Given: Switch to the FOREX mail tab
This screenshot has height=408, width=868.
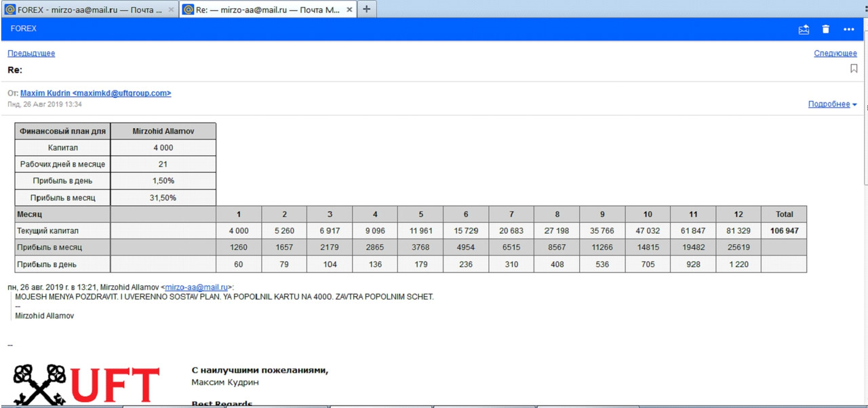Looking at the screenshot, I should (x=90, y=9).
